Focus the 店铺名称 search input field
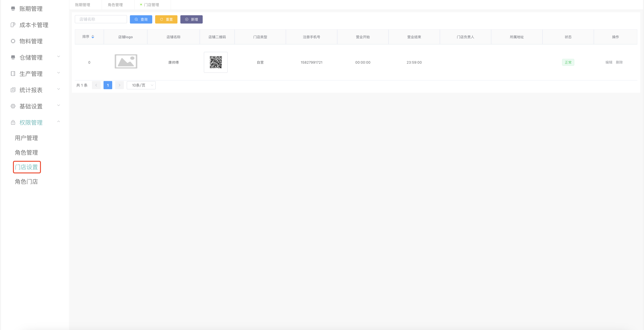 [101, 19]
